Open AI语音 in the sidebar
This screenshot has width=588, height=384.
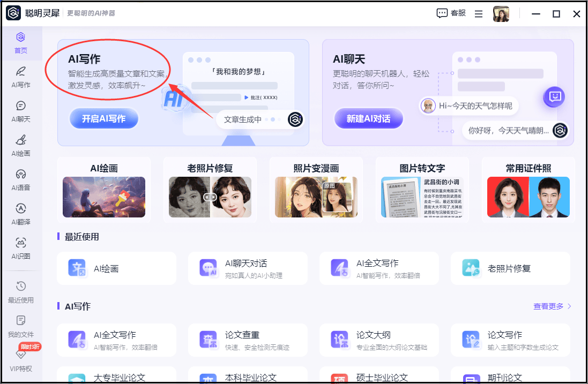[20, 179]
